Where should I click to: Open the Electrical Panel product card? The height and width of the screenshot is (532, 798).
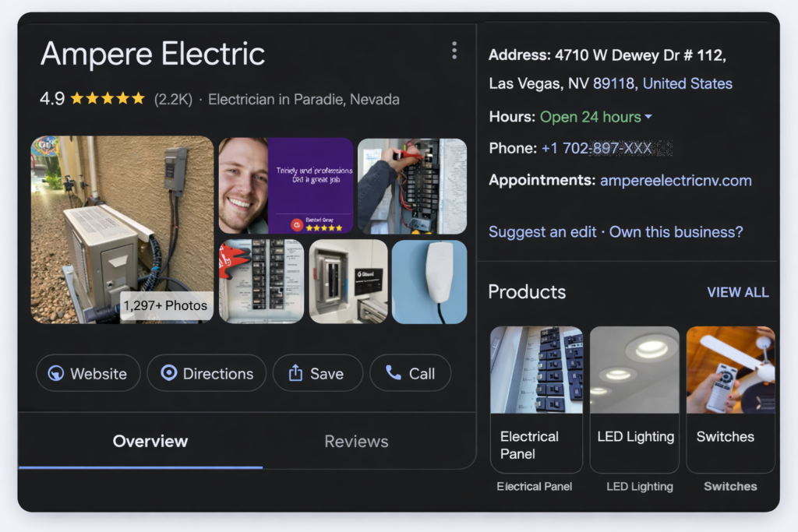pyautogui.click(x=536, y=399)
